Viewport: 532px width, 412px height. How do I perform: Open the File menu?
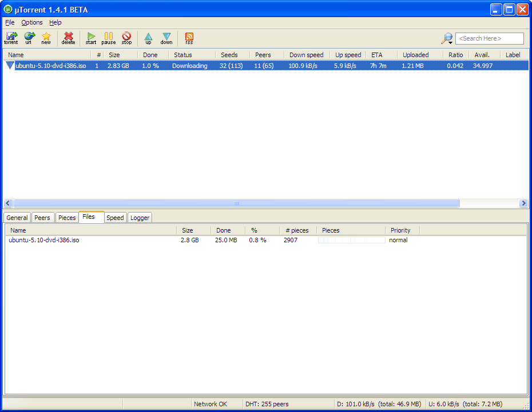10,22
